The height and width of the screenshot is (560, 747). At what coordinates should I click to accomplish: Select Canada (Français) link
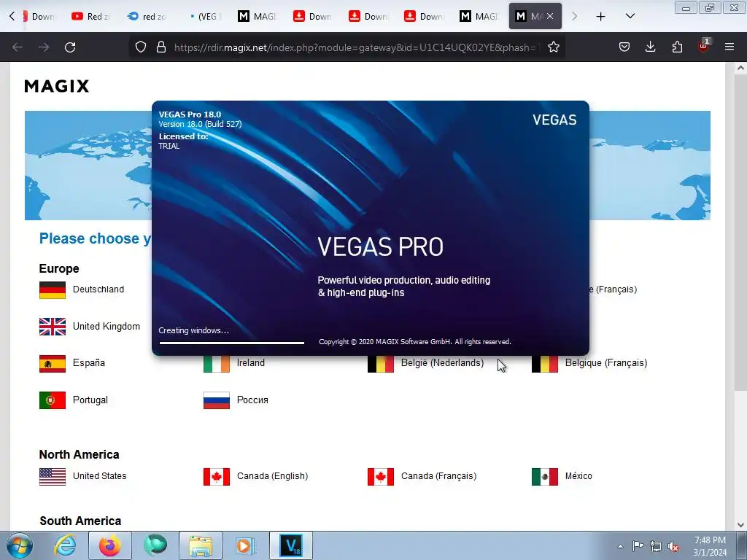click(438, 476)
